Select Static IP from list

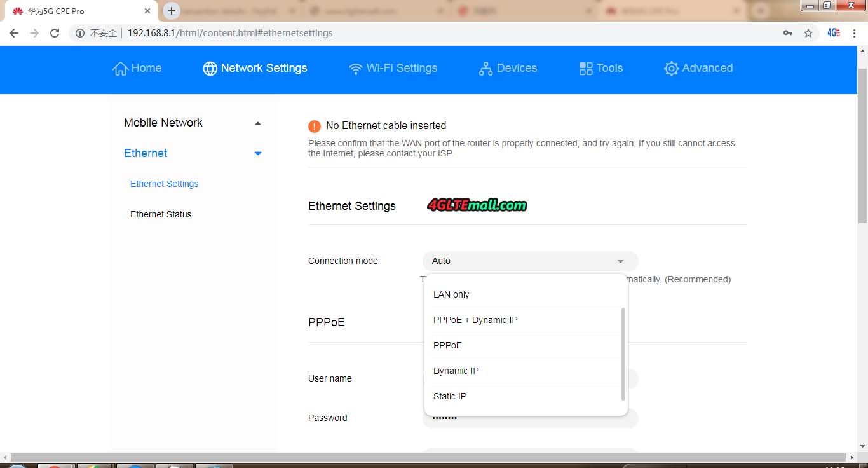click(450, 396)
